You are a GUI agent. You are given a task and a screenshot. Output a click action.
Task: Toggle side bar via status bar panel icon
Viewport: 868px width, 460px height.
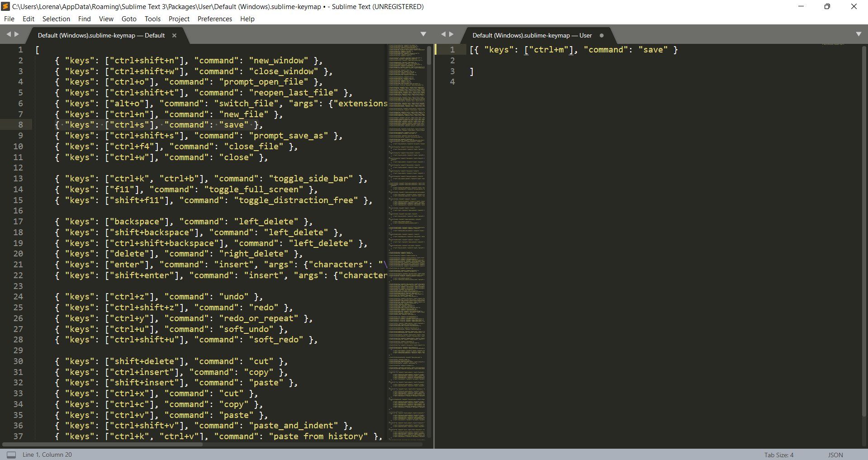[11, 455]
